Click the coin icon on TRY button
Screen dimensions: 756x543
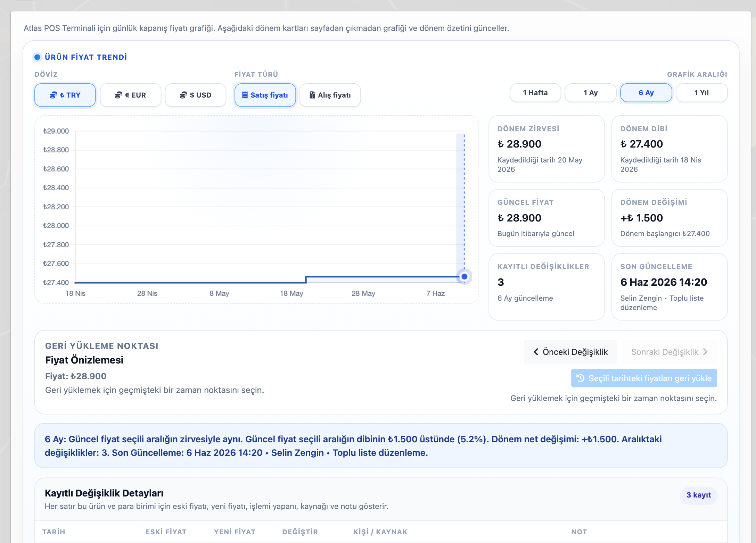pos(54,95)
